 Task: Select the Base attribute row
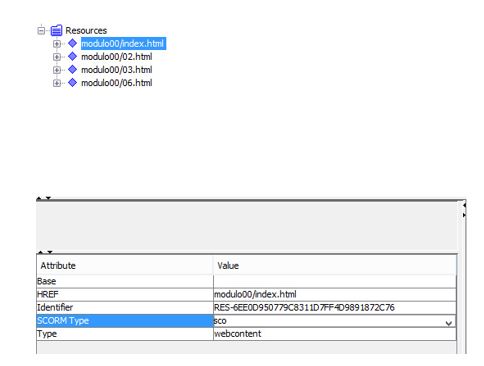[x=125, y=281]
